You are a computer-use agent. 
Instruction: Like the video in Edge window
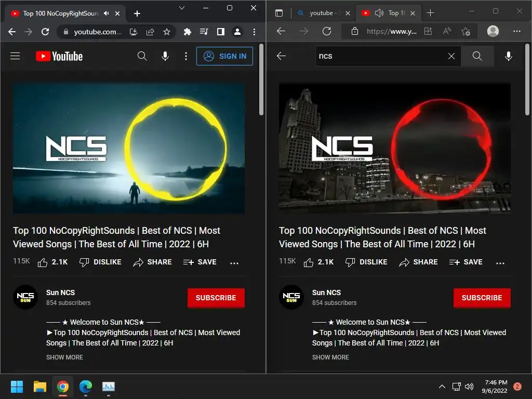click(318, 262)
